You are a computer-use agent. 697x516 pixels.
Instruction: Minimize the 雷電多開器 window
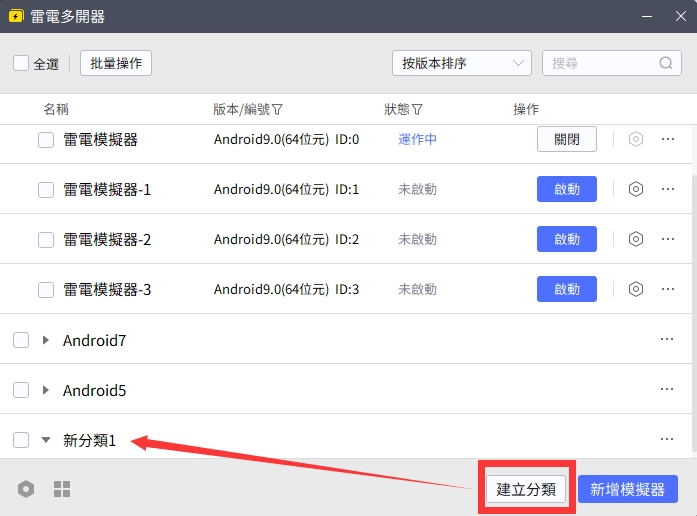tap(647, 16)
